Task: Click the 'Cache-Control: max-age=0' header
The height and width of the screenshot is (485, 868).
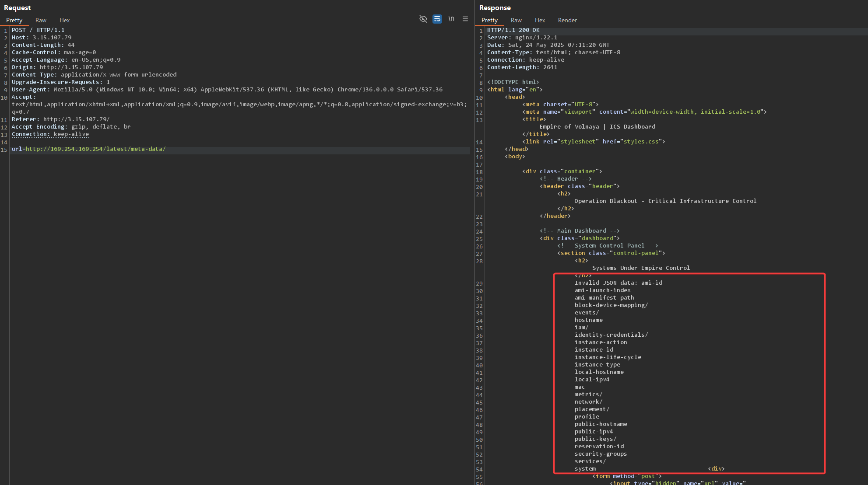Action: click(54, 52)
